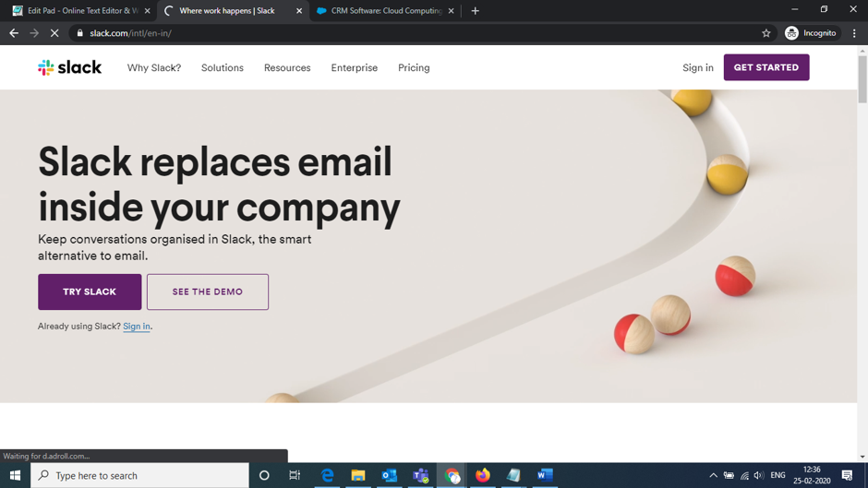The height and width of the screenshot is (488, 868).
Task: Open a new browser tab
Action: (475, 10)
